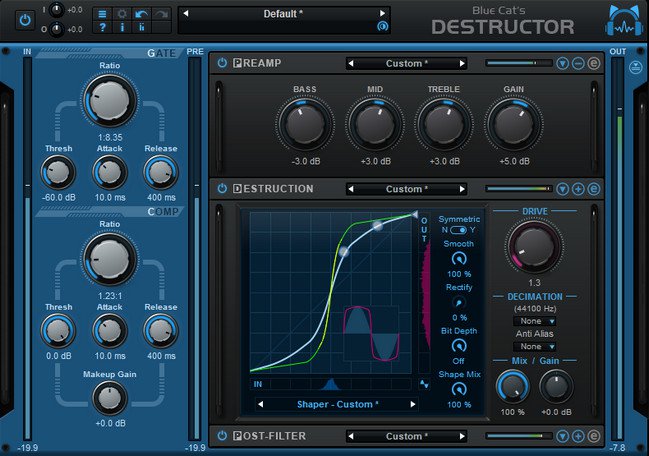Click the Gain knob showing +0.0 dB
Viewport: 649px width, 456px height.
click(556, 387)
